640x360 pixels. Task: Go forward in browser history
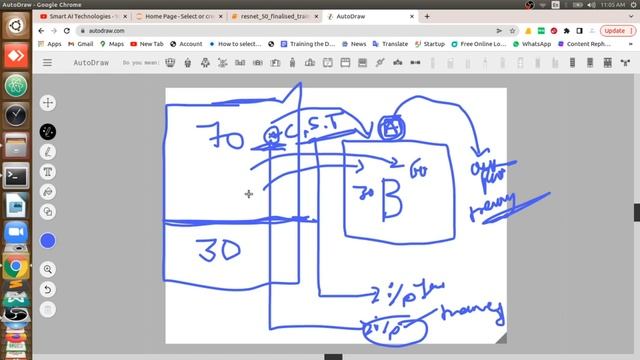[54, 31]
